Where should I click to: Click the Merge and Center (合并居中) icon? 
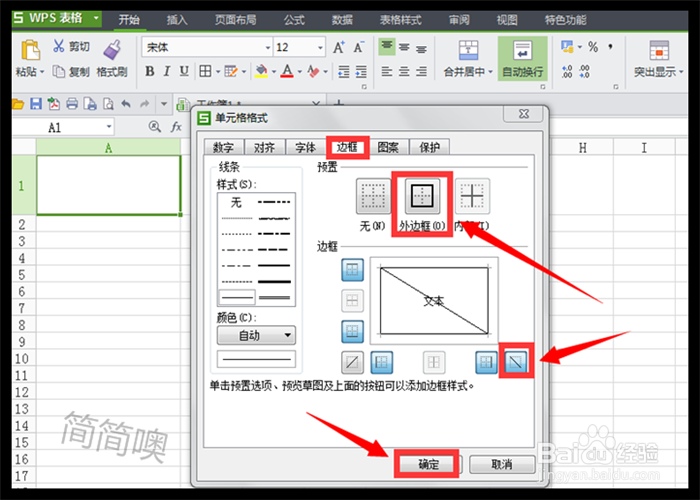pos(468,50)
